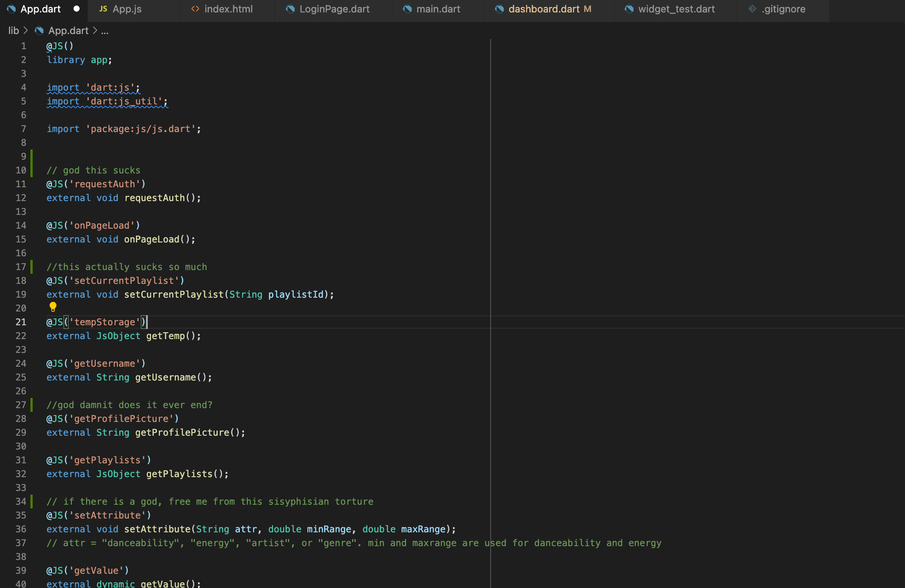Click the green change marker beside line 34
Image resolution: width=905 pixels, height=588 pixels.
(x=31, y=502)
